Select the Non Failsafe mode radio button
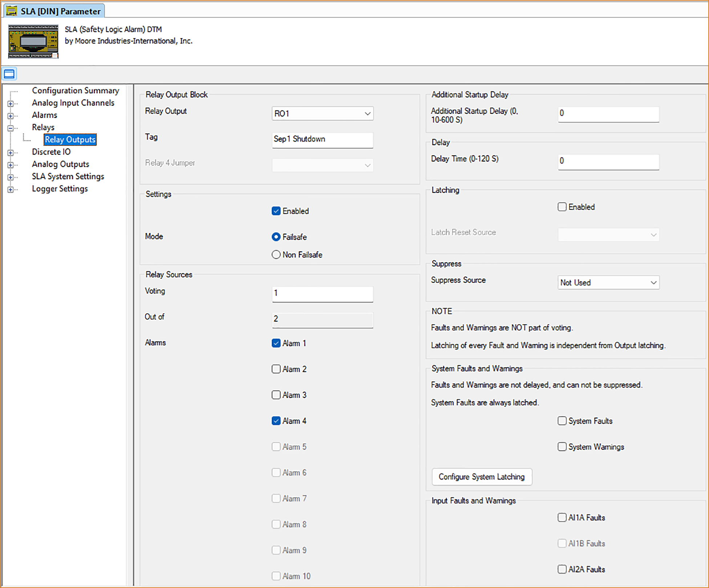 click(276, 254)
